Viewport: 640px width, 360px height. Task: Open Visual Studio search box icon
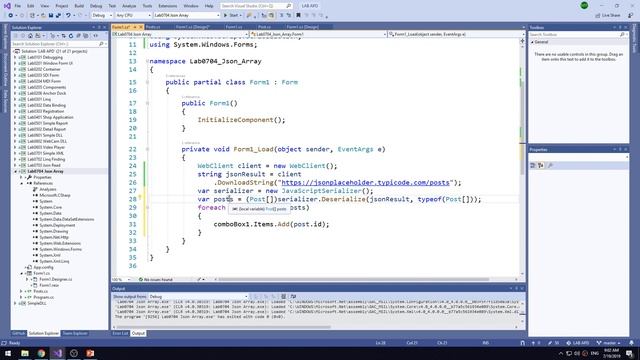289,6
